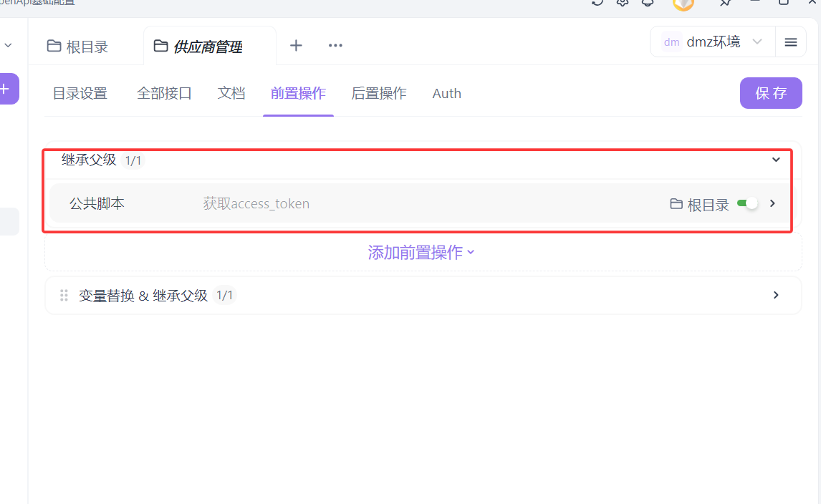Click the folder icon on the 供应商管理 tab
Screen dimensions: 821x504
[x=160, y=44]
